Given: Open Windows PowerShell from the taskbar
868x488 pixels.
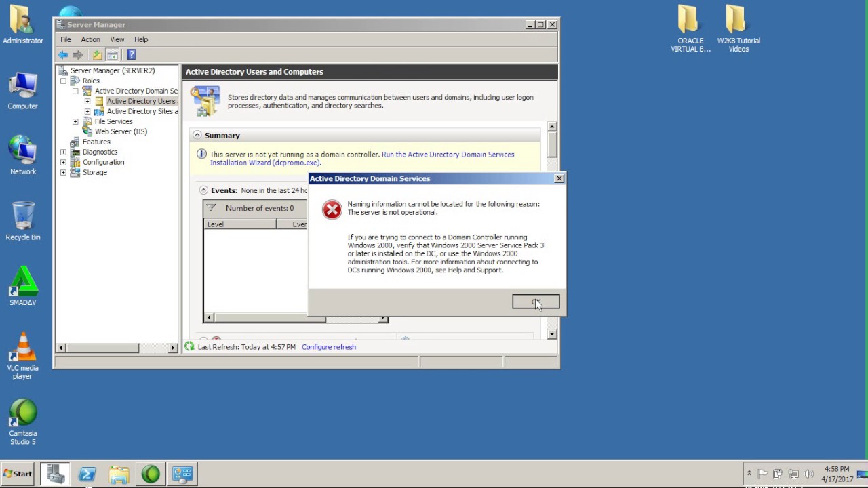Looking at the screenshot, I should (87, 474).
